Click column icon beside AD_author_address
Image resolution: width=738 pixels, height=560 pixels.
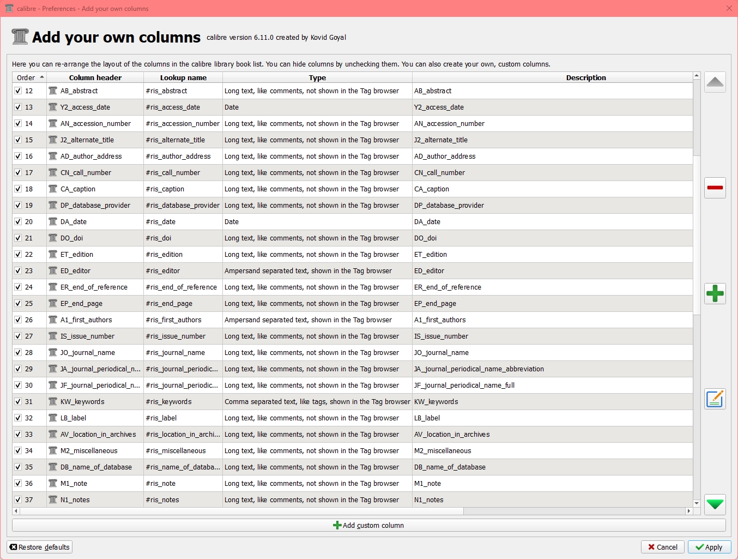tap(53, 156)
